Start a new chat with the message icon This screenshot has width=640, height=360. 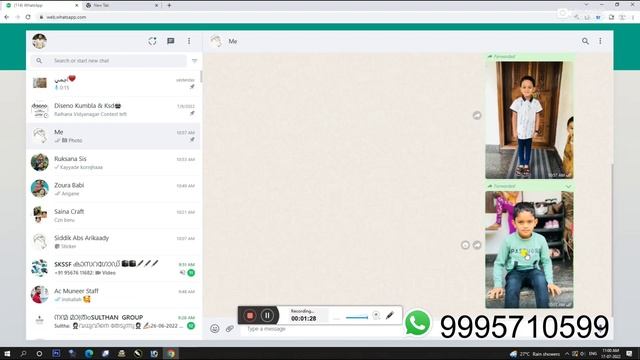171,41
